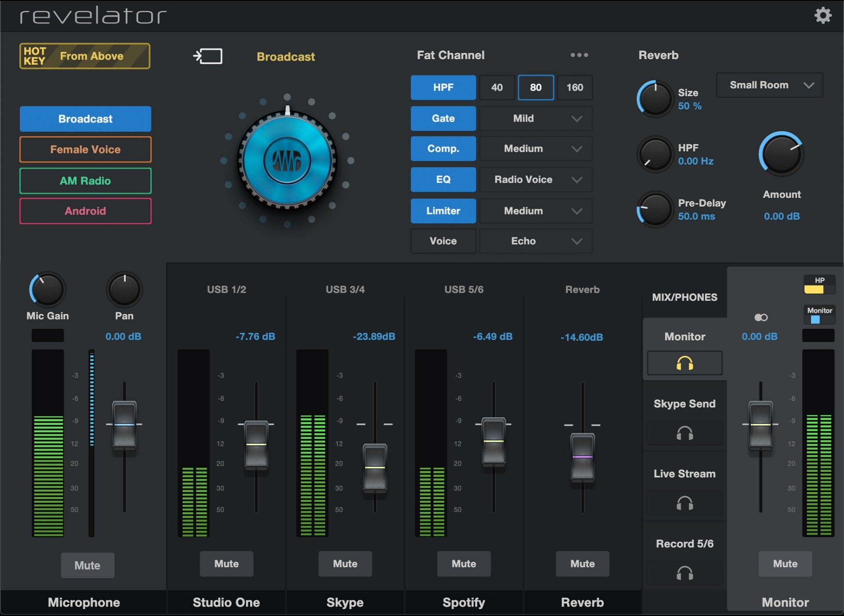
Task: Select the 160 Hz high-pass frequency
Action: click(575, 87)
